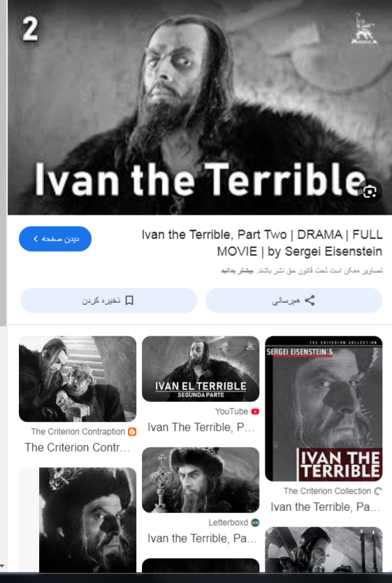Click the Mosfilm logo on main image
The height and width of the screenshot is (583, 392).
pyautogui.click(x=364, y=29)
